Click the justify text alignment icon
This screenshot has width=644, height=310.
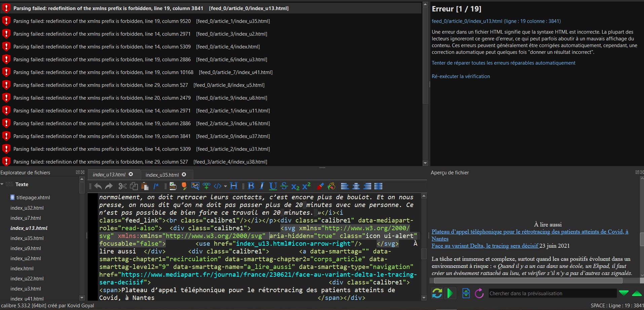378,186
